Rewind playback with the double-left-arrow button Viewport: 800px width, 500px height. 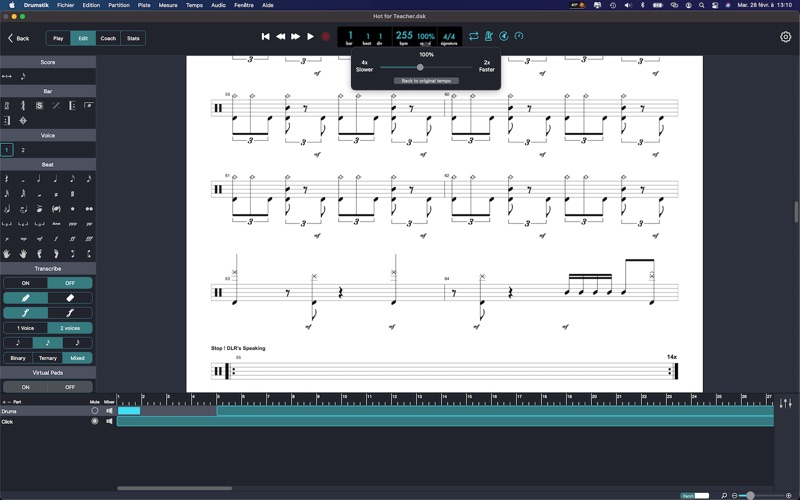point(280,36)
